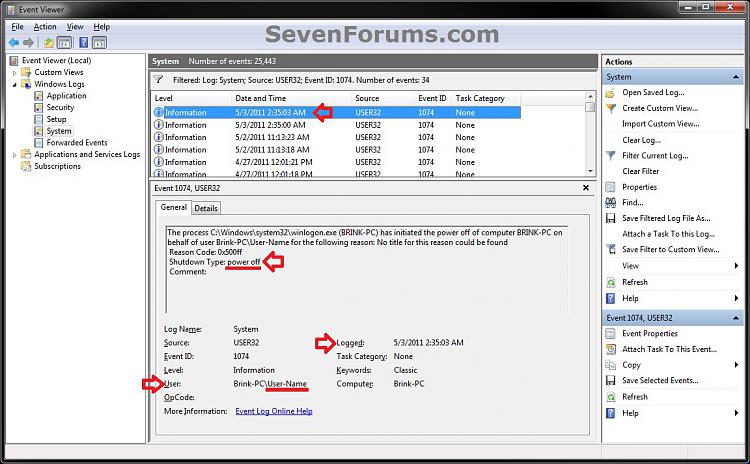Click the Forward arrow toolbar icon

coord(29,43)
